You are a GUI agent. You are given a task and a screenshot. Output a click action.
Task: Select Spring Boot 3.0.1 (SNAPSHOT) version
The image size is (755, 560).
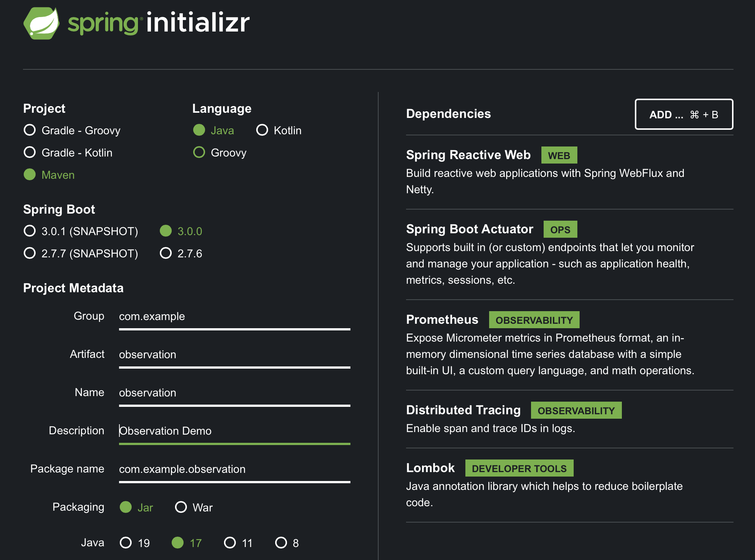tap(30, 231)
